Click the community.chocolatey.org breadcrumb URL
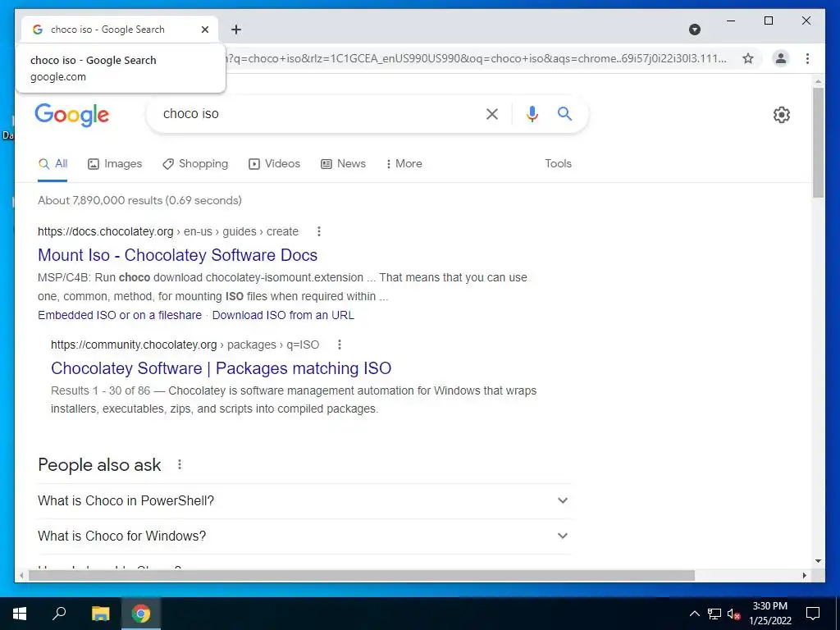 185,345
